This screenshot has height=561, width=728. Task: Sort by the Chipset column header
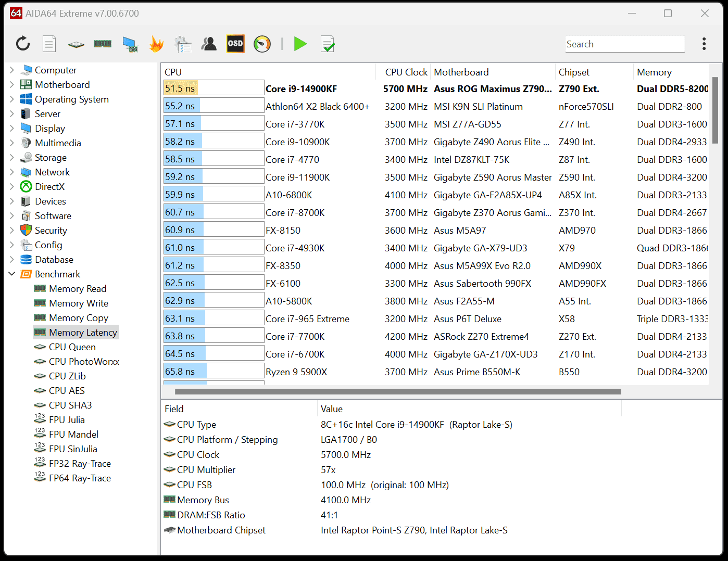[595, 72]
